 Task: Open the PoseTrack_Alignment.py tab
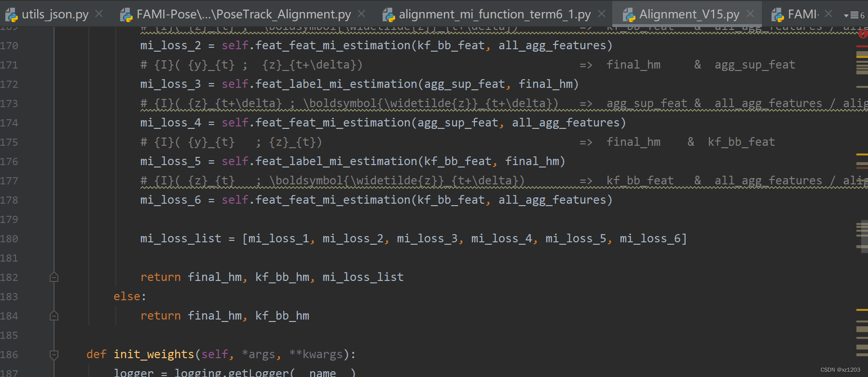click(x=244, y=14)
